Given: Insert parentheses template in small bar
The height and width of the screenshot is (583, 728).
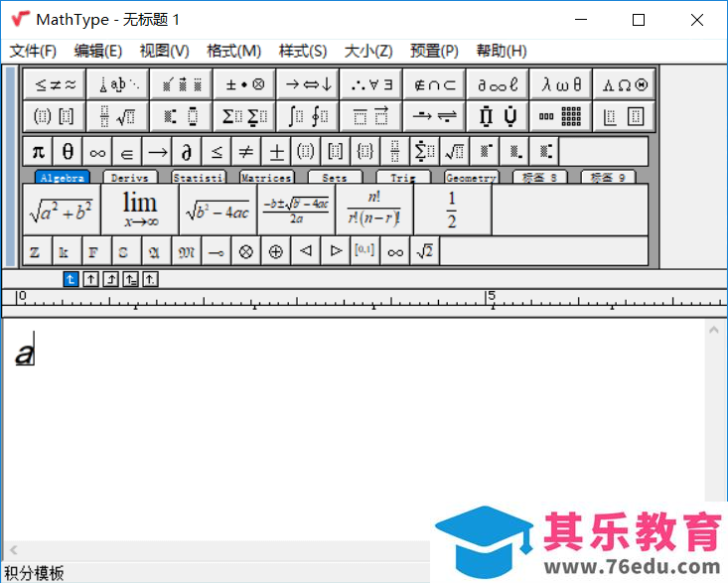Looking at the screenshot, I should coord(306,151).
